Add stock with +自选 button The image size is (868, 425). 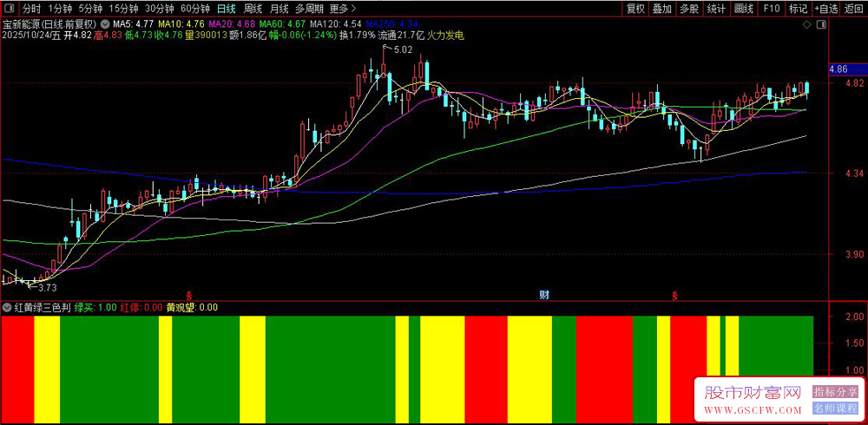click(826, 9)
